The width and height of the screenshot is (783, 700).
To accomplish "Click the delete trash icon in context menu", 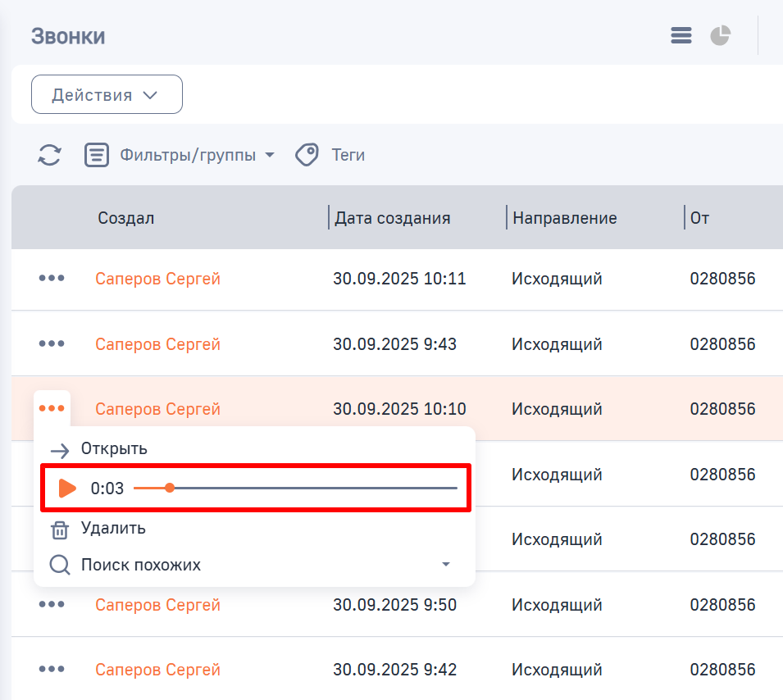I will [x=59, y=530].
